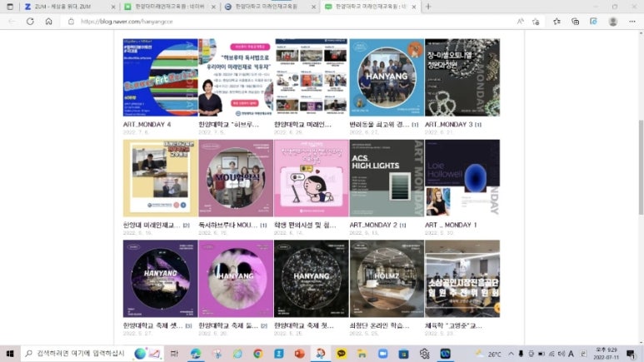This screenshot has width=644, height=362.
Task: Open File Explorer from the taskbar
Action: pos(362,354)
